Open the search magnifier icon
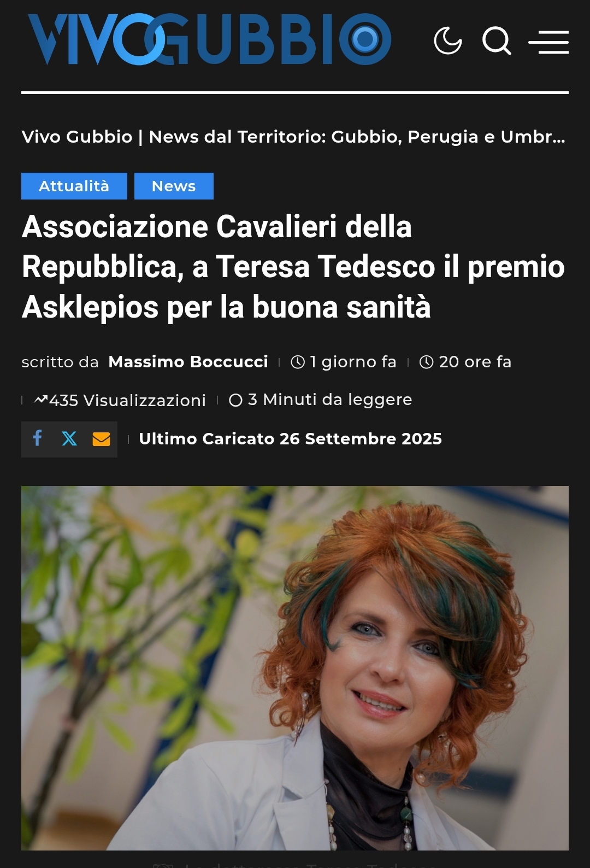590x868 pixels. point(497,40)
